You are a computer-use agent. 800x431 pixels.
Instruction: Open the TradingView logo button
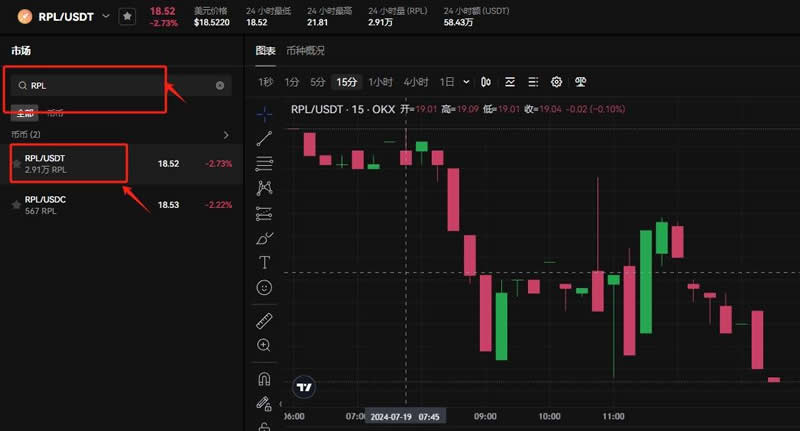(304, 387)
